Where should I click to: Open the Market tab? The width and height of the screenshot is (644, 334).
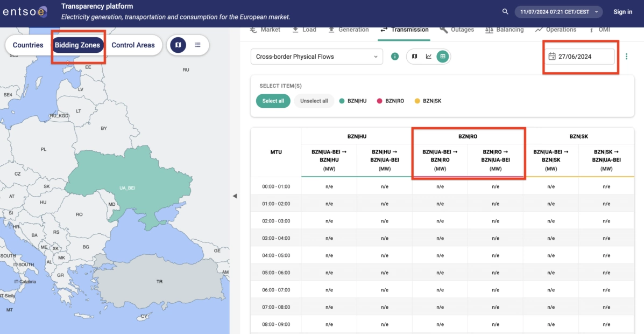[265, 30]
